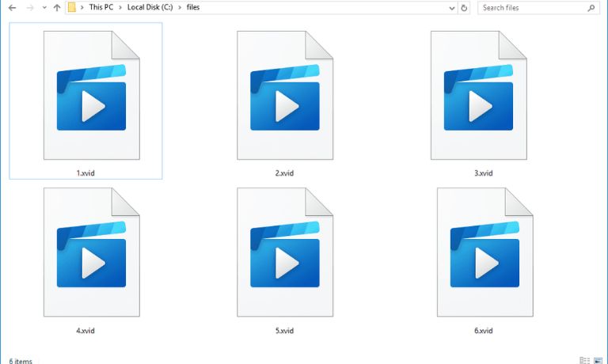Switch to details view in status bar
Image resolution: width=608 pixels, height=364 pixels.
(585, 361)
